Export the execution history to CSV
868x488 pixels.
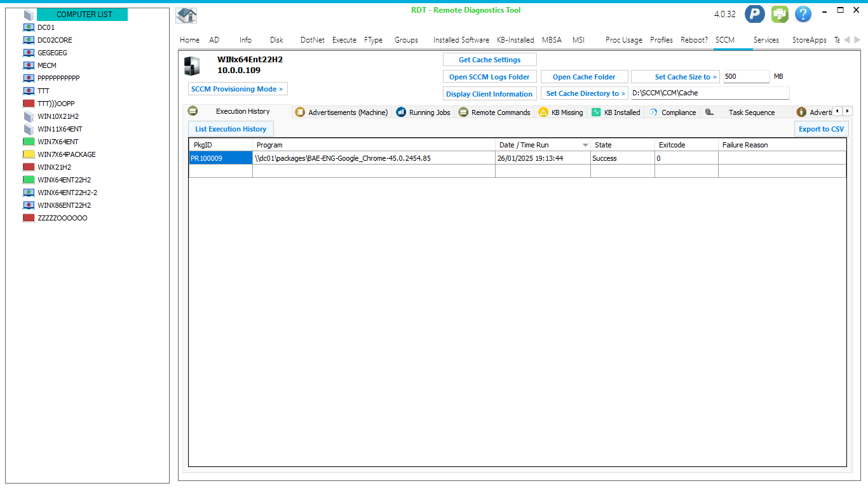coord(822,129)
